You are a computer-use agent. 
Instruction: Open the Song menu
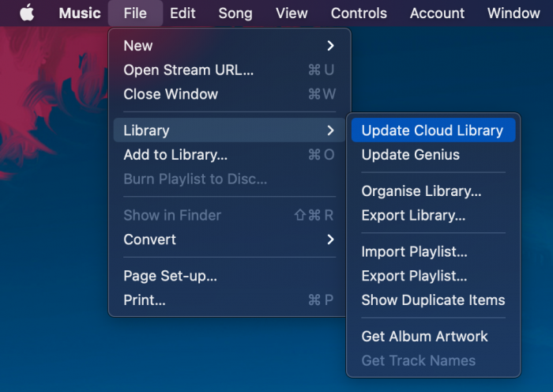click(235, 13)
